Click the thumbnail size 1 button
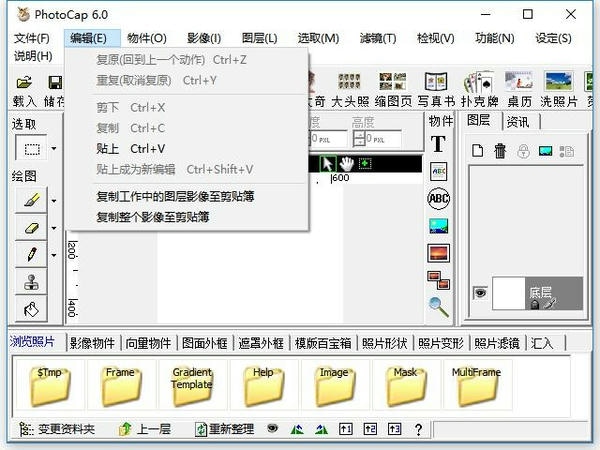600x450 pixels. tap(346, 429)
